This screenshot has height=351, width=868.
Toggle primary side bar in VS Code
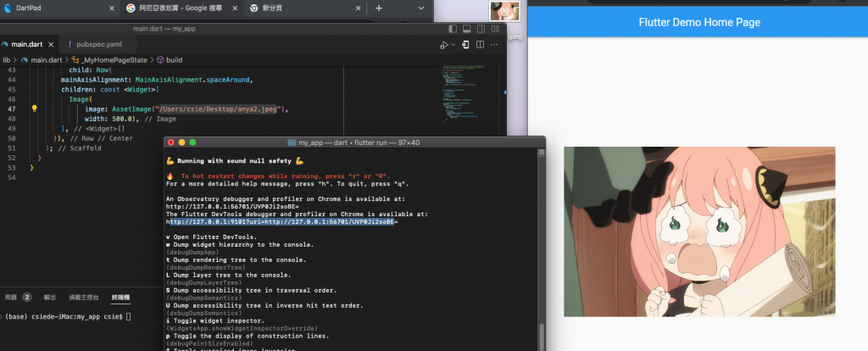pos(453,29)
